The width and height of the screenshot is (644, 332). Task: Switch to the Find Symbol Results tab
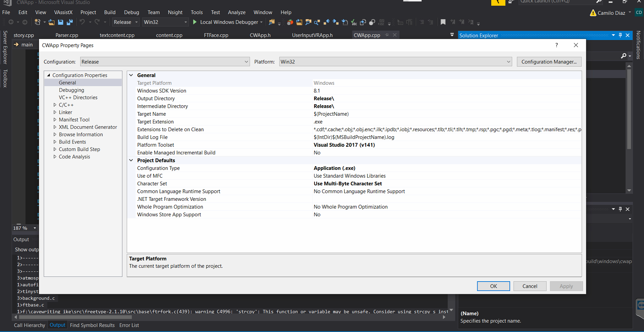click(x=92, y=325)
